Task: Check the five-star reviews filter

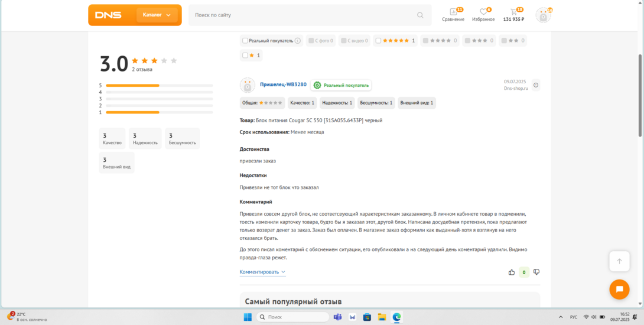Action: 378,41
